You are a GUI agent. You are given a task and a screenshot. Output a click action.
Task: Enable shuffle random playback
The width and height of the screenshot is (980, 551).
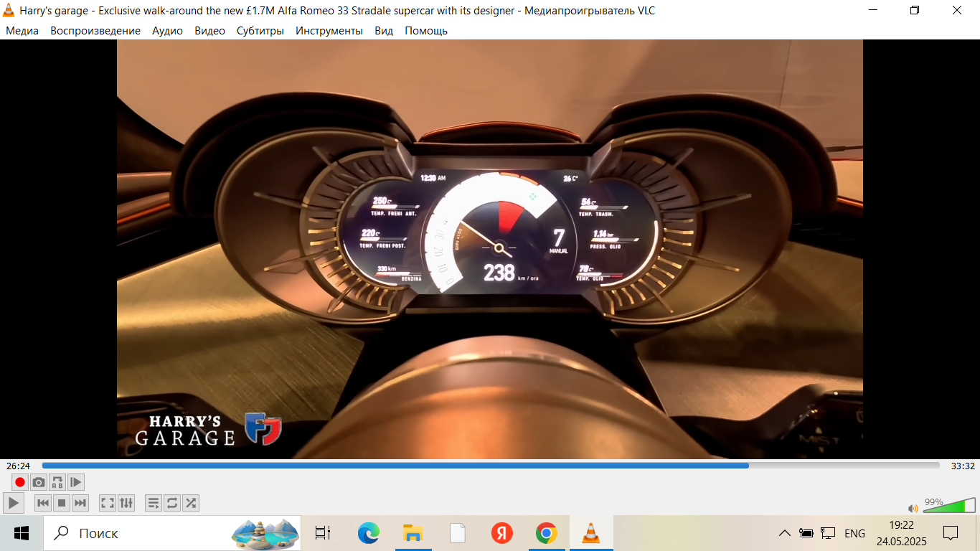coord(191,503)
